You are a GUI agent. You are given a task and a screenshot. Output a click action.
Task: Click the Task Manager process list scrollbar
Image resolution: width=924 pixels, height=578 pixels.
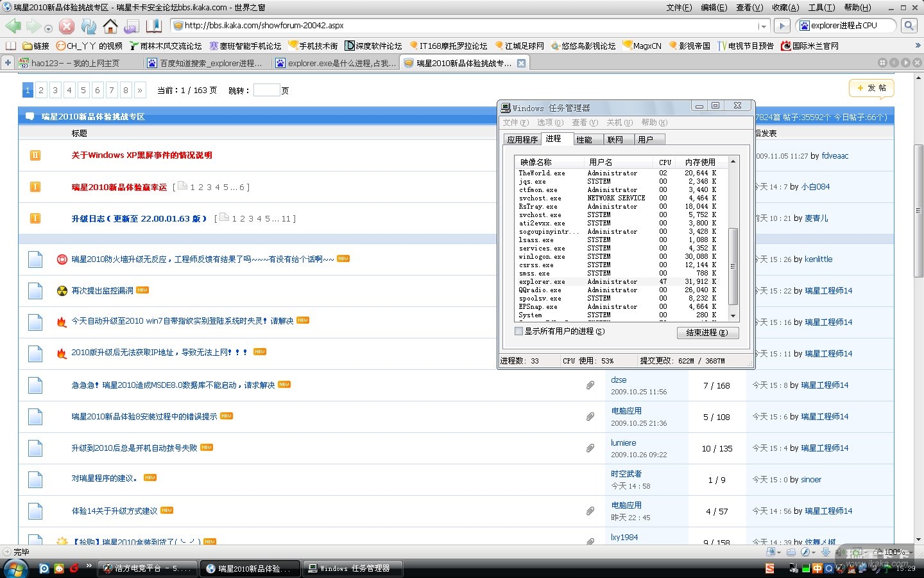(x=733, y=267)
